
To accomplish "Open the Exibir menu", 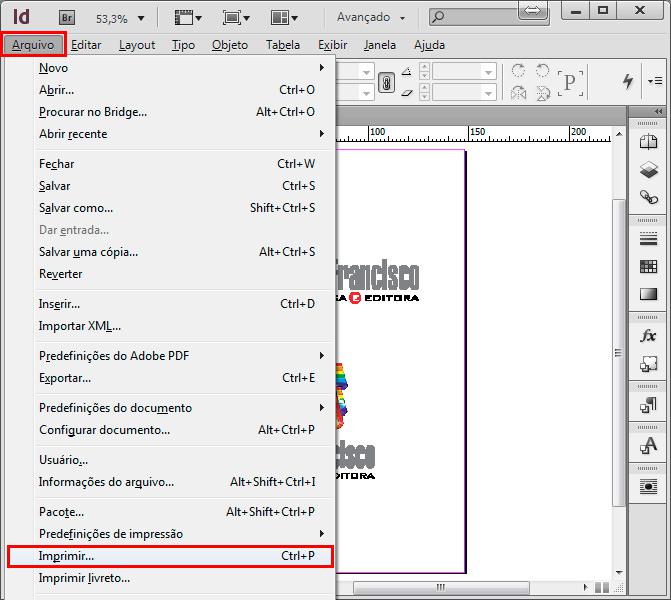I will (x=333, y=45).
